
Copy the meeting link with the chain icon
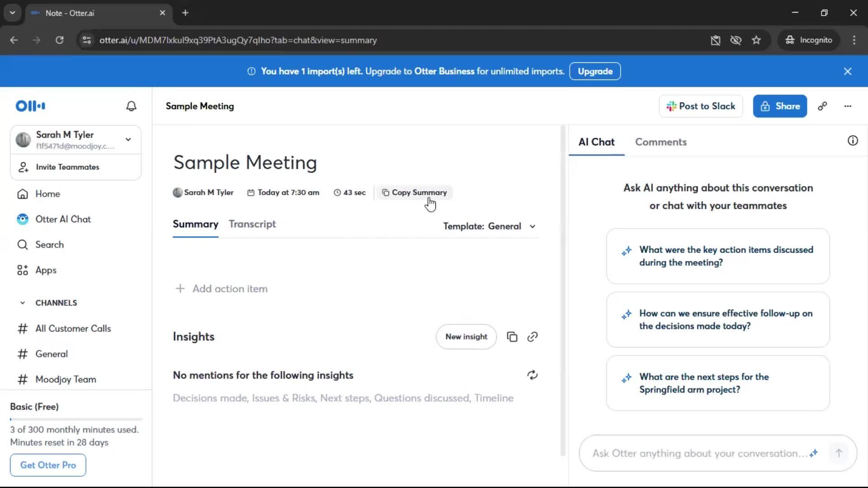(822, 106)
